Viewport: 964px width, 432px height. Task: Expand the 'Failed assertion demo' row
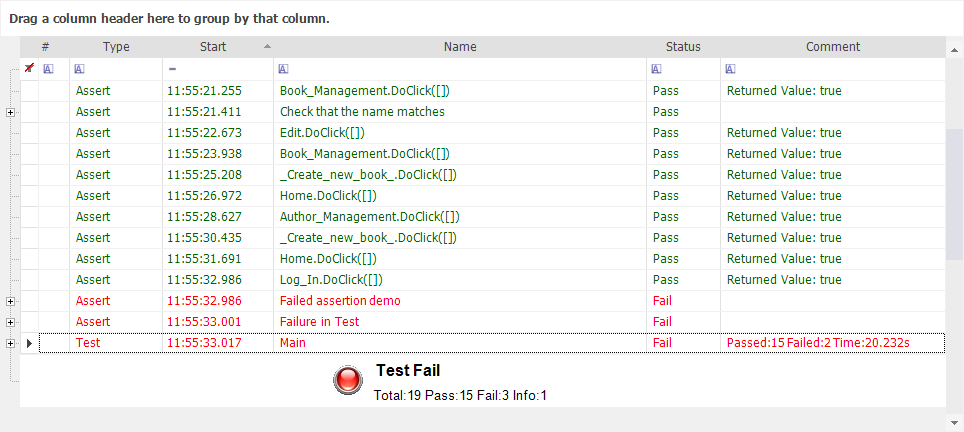[x=10, y=301]
